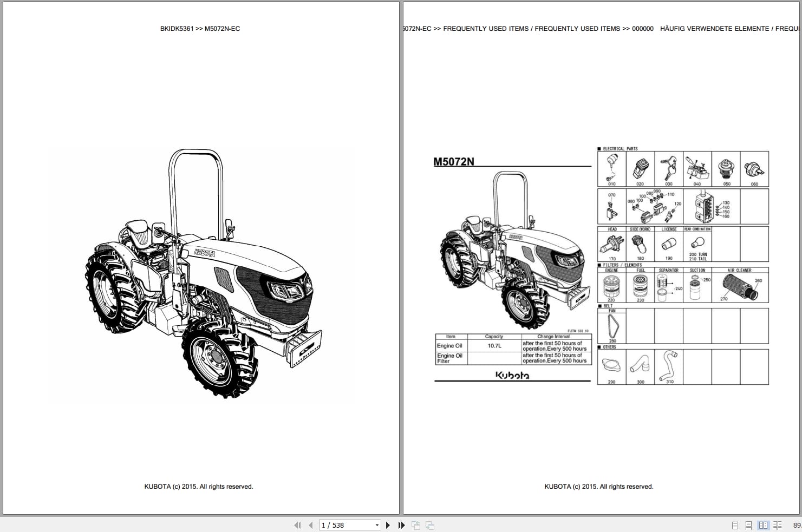Screen dimensions: 802x532
Task: Go to the next page
Action: click(388, 525)
